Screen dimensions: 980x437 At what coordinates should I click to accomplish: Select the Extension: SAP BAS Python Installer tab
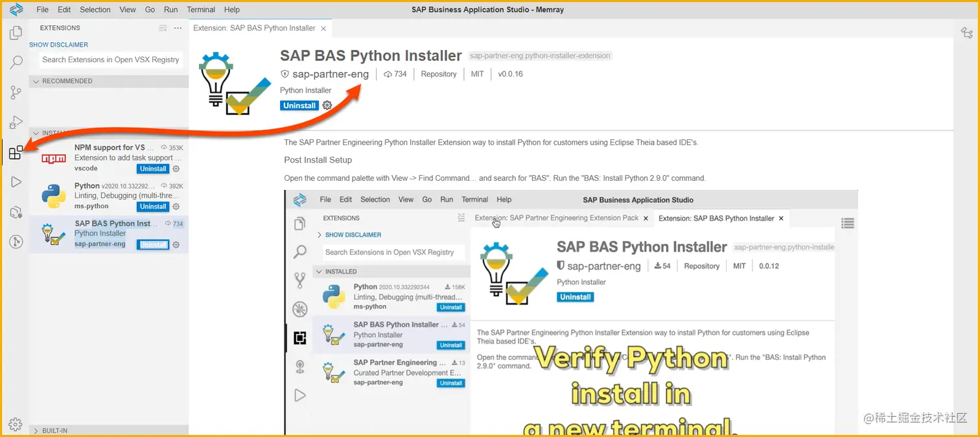(x=260, y=29)
